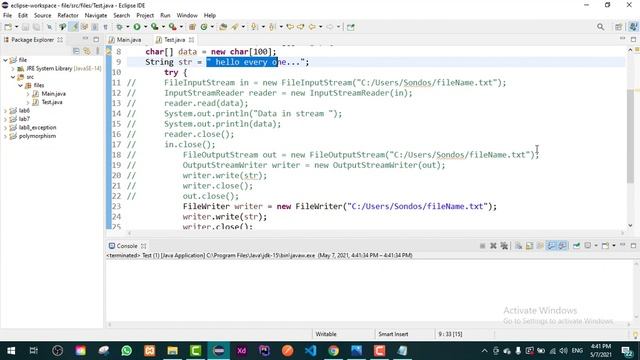Maximize the Console view

click(x=633, y=245)
